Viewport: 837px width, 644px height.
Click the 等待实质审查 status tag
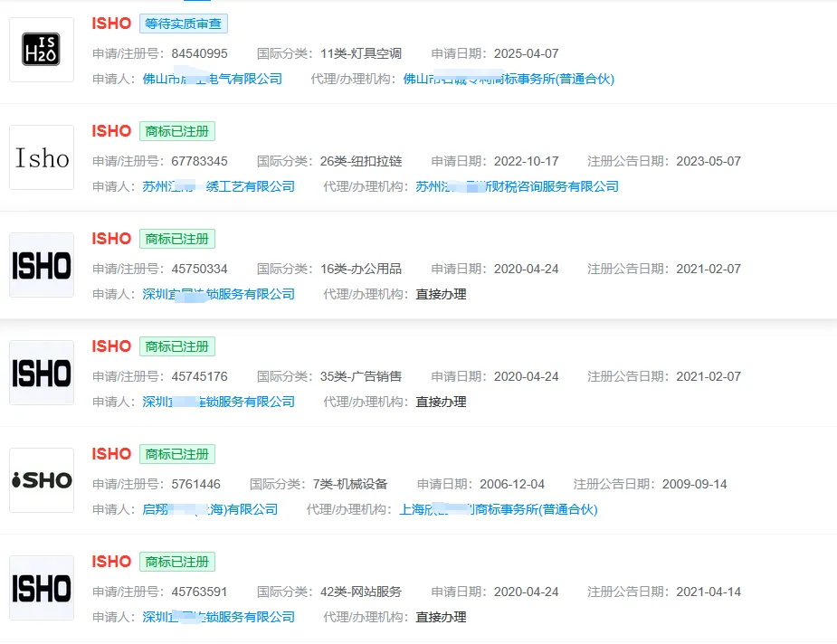coord(184,24)
